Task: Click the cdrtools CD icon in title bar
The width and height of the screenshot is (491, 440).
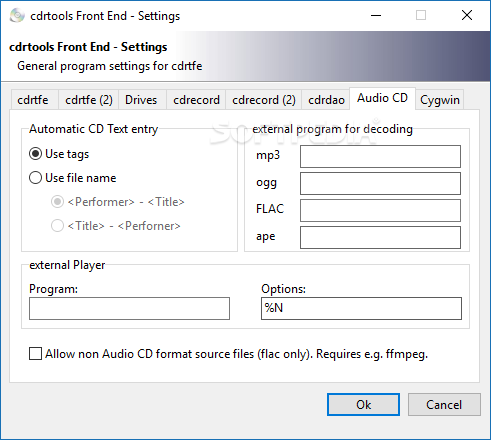Action: coord(17,16)
